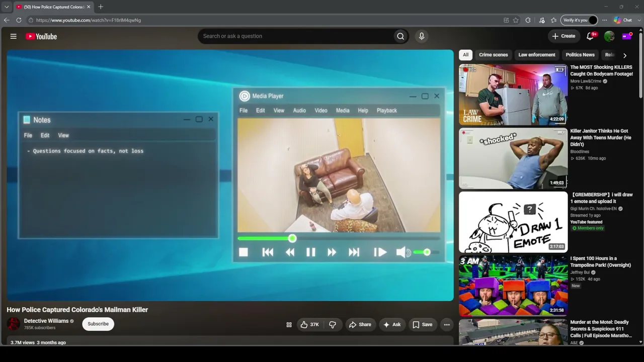Select the All filter chip
This screenshot has width=644, height=362.
[x=465, y=55]
